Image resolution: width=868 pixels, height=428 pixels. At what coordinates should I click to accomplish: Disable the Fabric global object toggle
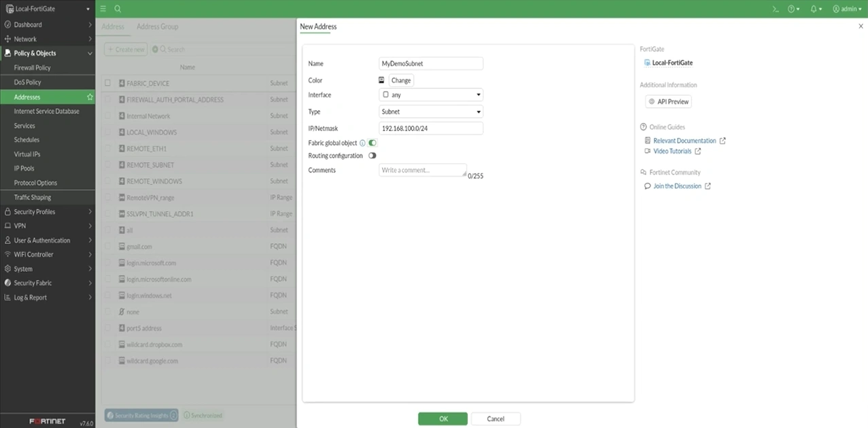click(x=372, y=143)
